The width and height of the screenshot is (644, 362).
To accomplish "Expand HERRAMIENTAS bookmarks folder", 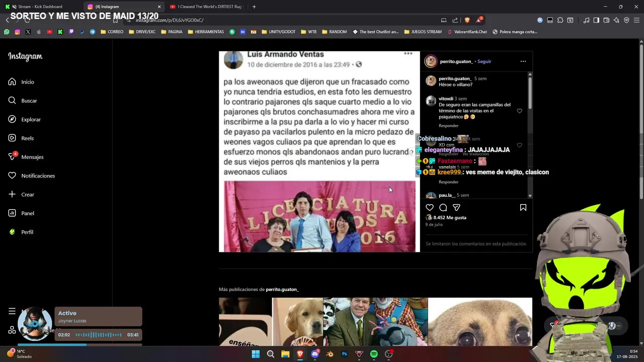I will coord(206,32).
